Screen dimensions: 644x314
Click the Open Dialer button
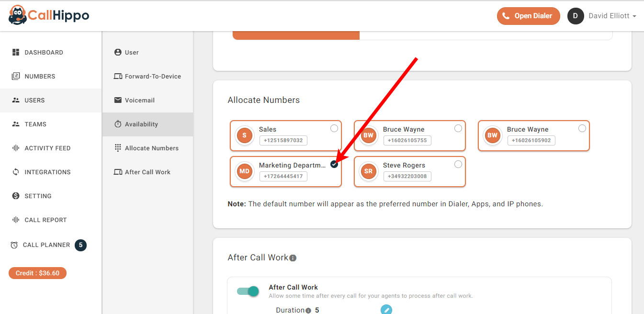point(529,16)
